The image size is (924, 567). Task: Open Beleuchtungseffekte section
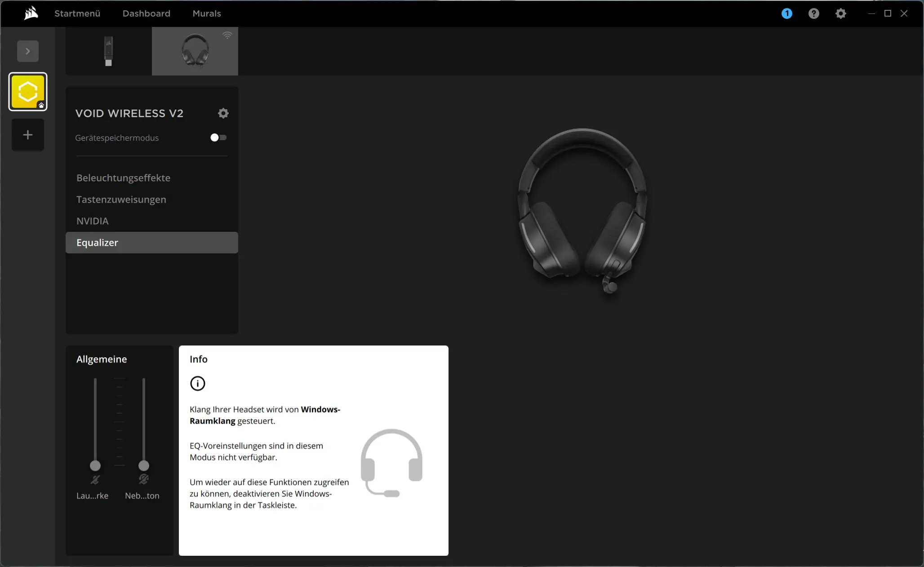123,178
